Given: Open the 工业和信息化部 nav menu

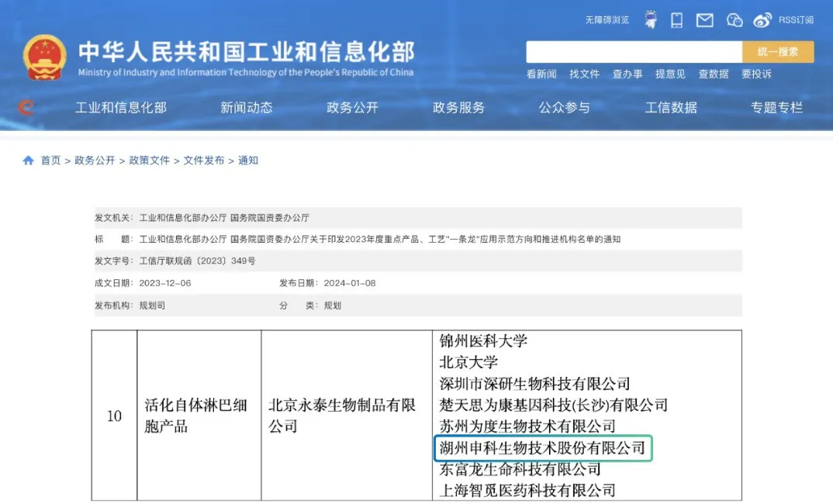Looking at the screenshot, I should 120,108.
